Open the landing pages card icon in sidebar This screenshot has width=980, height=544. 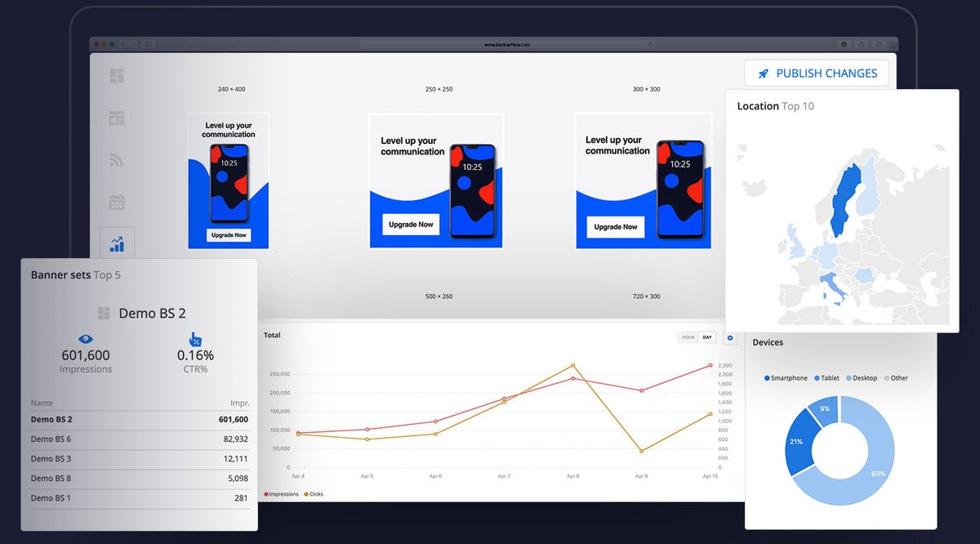coord(117,118)
